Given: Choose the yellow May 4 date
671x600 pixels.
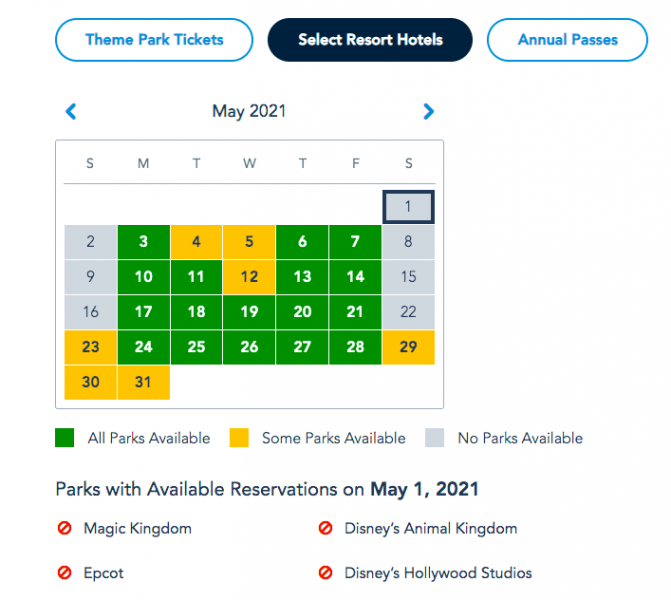Looking at the screenshot, I should (196, 242).
